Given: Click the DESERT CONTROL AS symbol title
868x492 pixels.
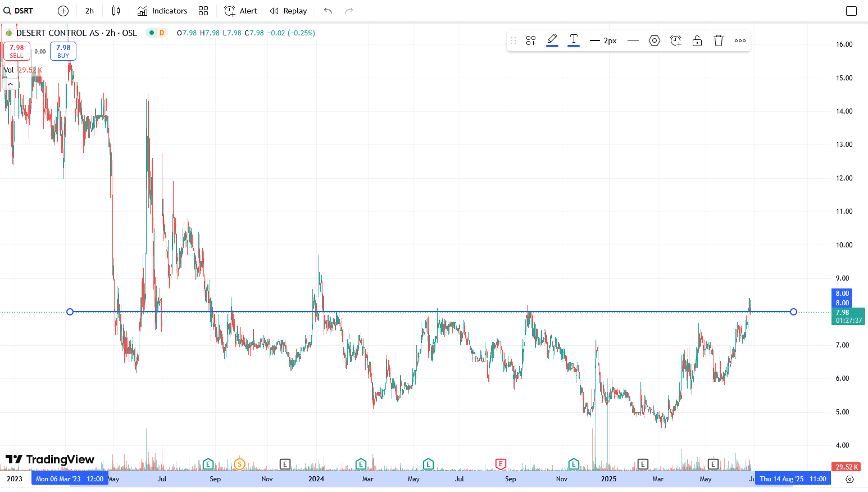Looking at the screenshot, I should pos(58,33).
